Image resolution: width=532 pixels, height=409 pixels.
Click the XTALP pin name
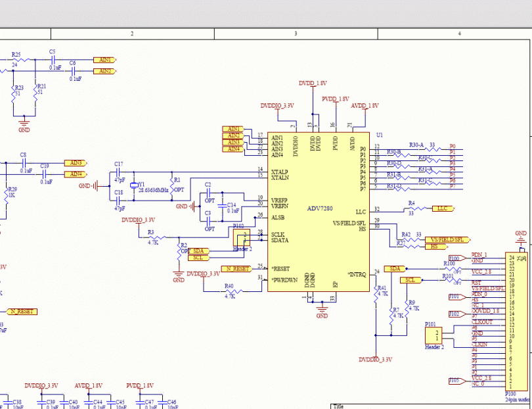[280, 172]
